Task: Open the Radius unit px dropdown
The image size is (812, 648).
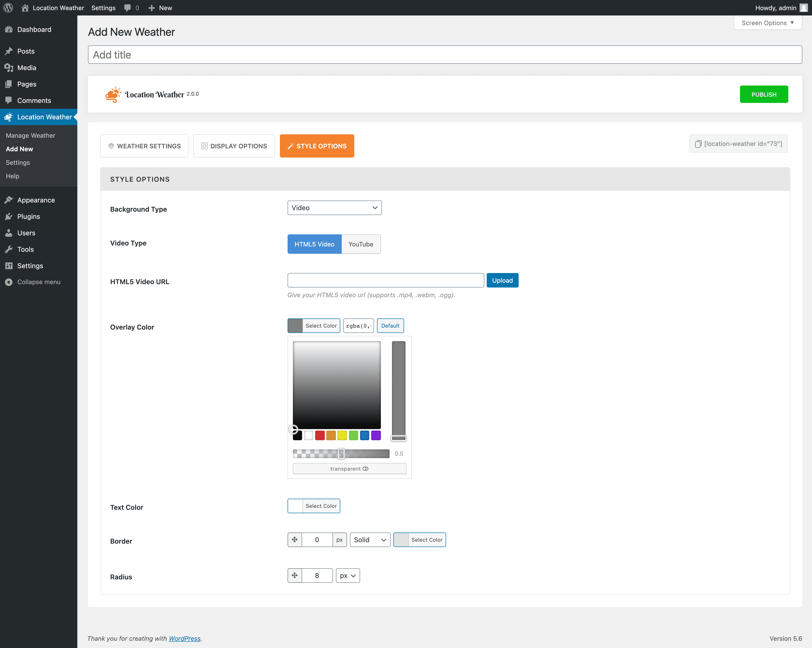Action: (x=348, y=575)
